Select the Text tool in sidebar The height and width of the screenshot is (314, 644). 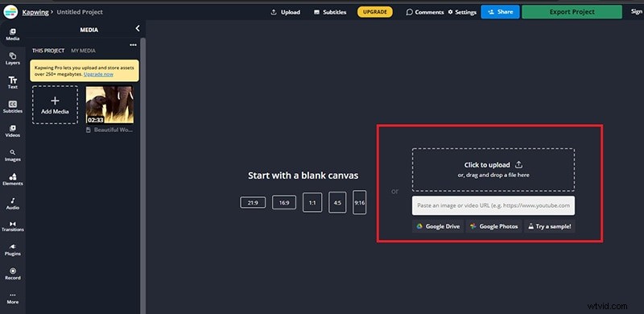pos(12,83)
